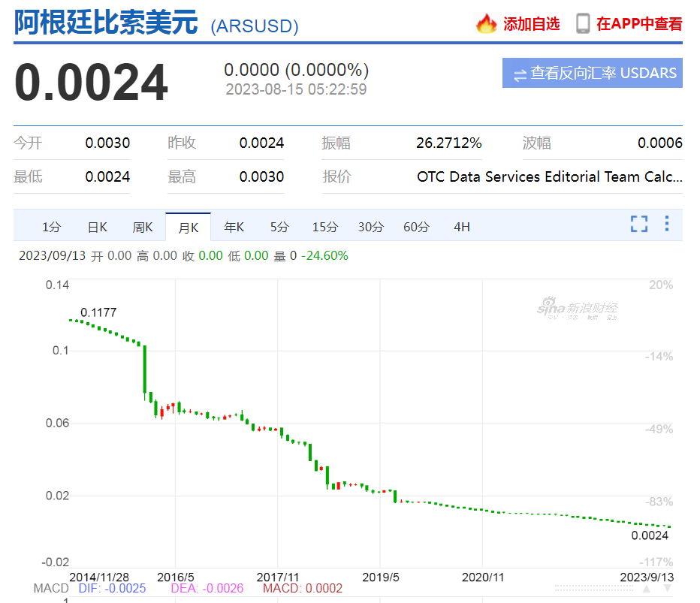Click the 2016/5 date axis label
This screenshot has height=603, width=700.
(x=176, y=577)
